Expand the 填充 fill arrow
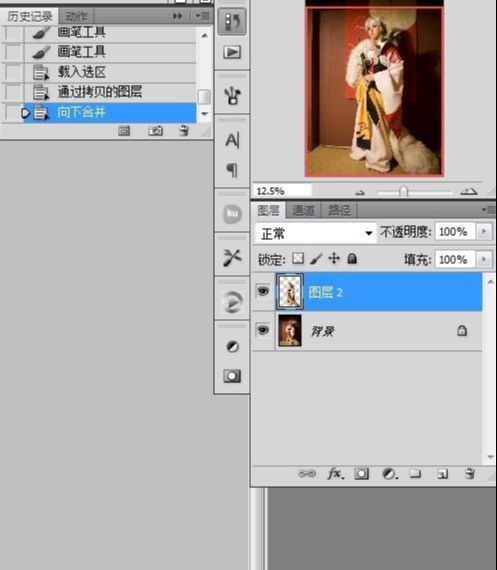The height and width of the screenshot is (570, 497). click(x=484, y=259)
